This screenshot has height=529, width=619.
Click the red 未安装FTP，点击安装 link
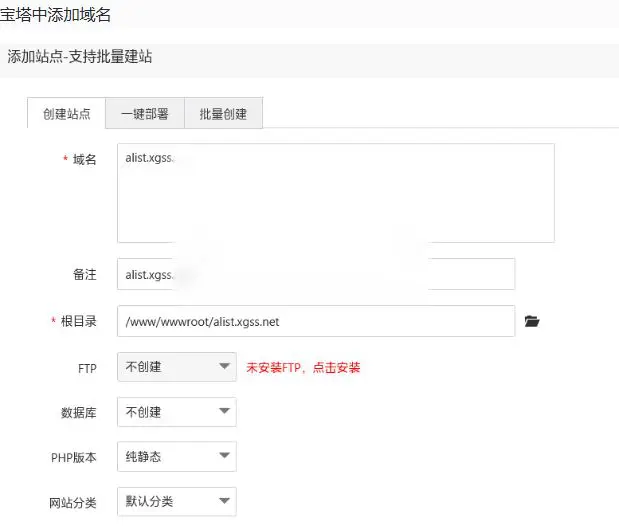[x=303, y=368]
